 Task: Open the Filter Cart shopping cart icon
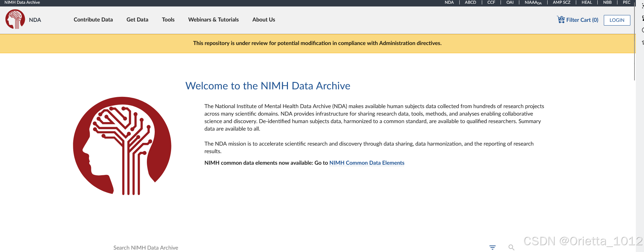coord(561,19)
